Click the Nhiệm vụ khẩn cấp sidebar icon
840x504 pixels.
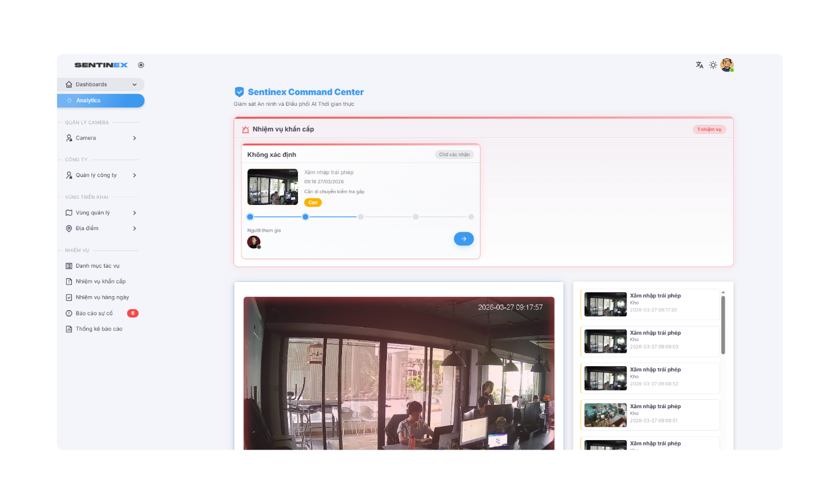click(x=69, y=282)
